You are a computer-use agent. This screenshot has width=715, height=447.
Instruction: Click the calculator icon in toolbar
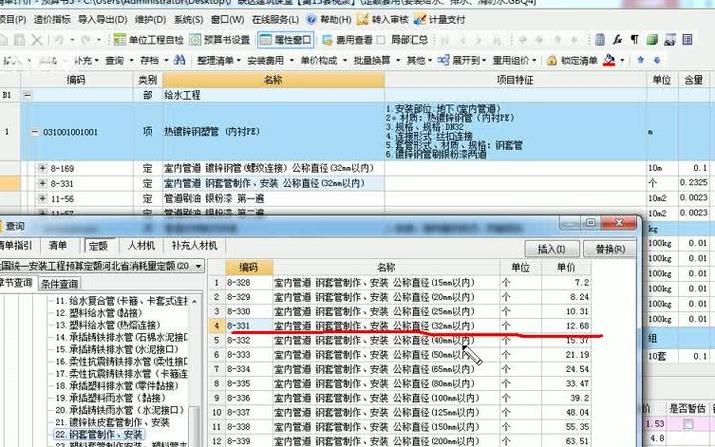tap(600, 40)
